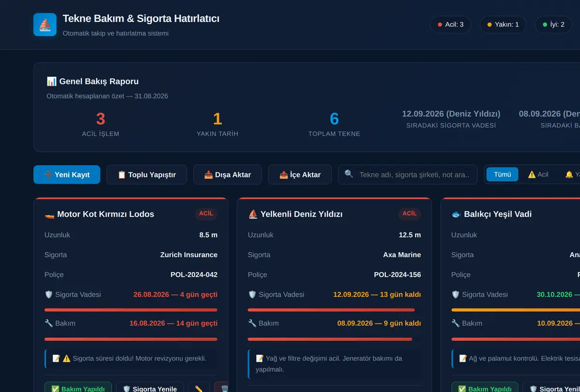Click the Yakın: 1 status pill
The height and width of the screenshot is (392, 580).
pos(503,24)
